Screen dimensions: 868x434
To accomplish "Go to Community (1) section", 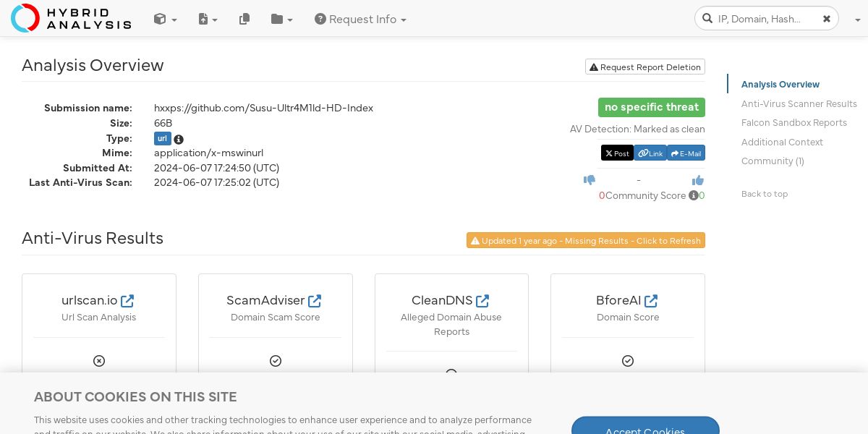I will (x=773, y=161).
